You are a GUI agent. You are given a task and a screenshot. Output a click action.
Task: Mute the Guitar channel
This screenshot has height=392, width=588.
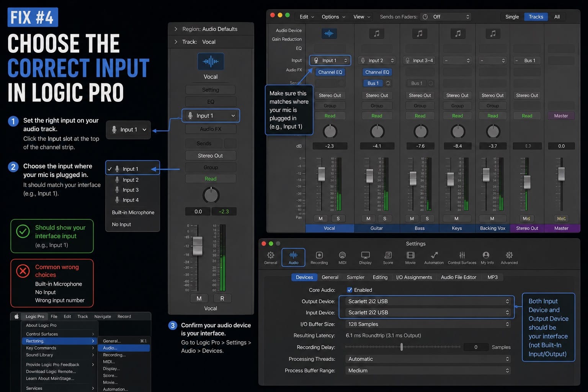pos(368,219)
